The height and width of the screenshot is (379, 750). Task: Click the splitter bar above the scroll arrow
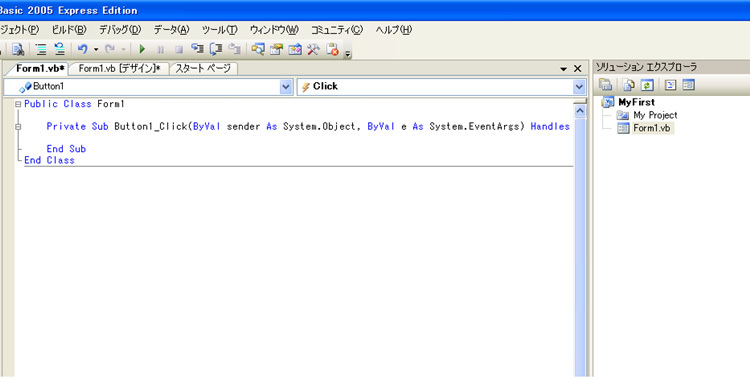pos(580,101)
